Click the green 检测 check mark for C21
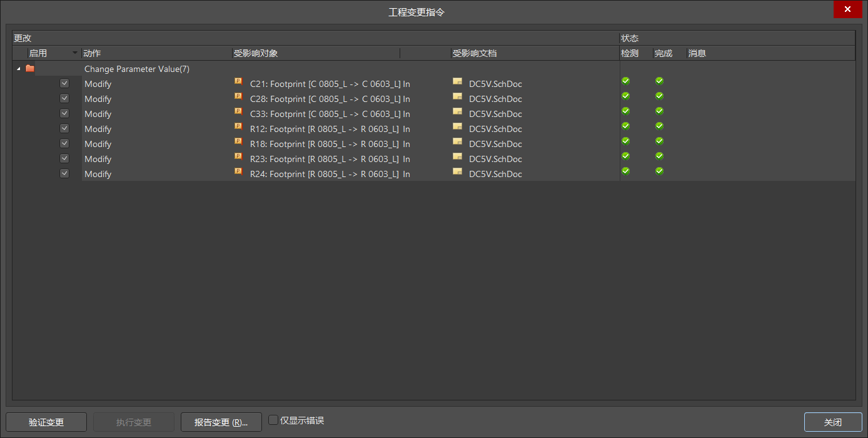Screen dimensions: 868x438 tap(625, 81)
